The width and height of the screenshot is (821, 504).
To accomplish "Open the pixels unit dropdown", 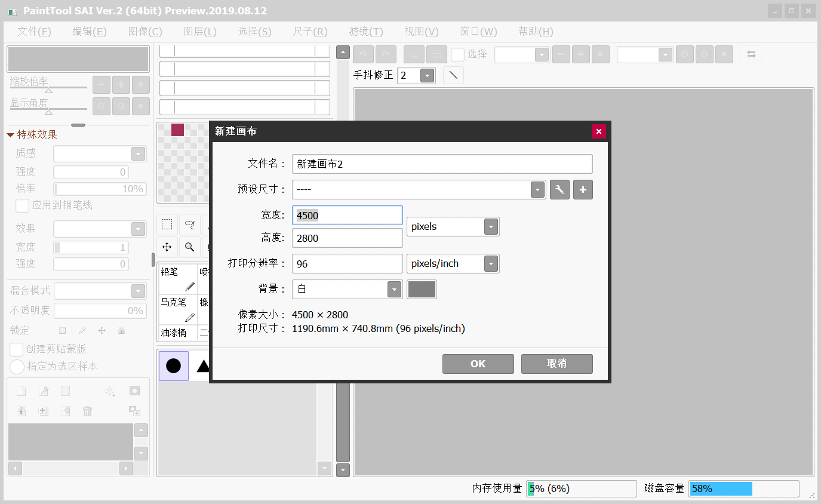I will 491,227.
